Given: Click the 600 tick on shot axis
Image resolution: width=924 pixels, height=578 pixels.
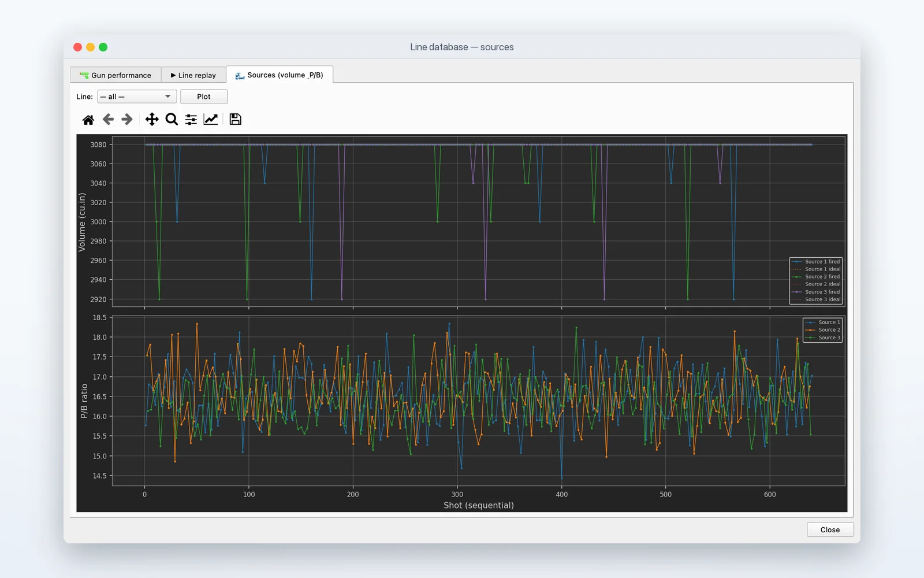Looking at the screenshot, I should click(770, 495).
